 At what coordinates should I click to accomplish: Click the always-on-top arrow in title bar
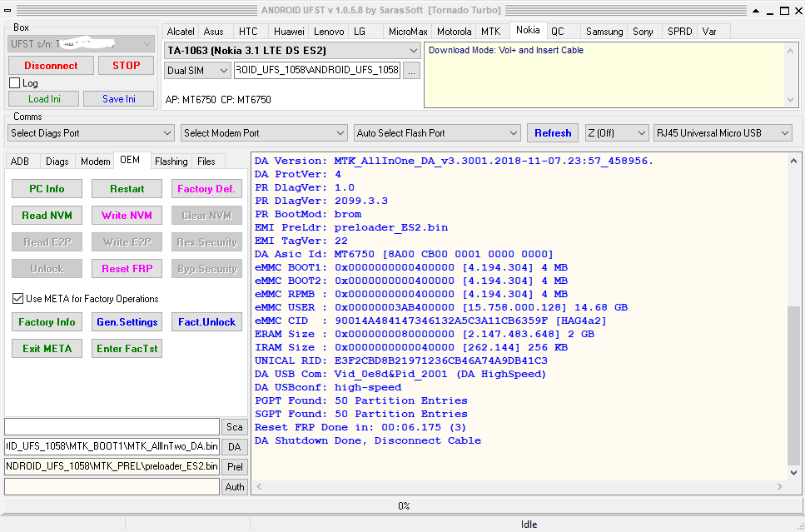pos(757,10)
